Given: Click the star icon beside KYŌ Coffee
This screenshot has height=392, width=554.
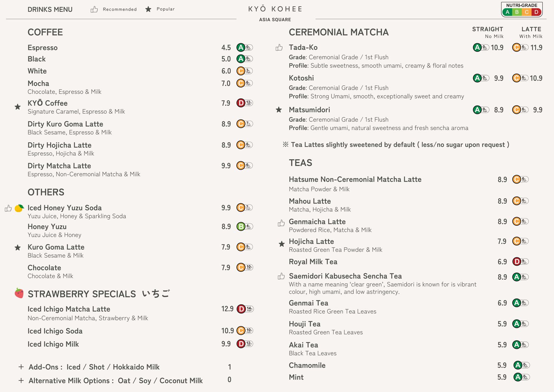Looking at the screenshot, I should [18, 107].
